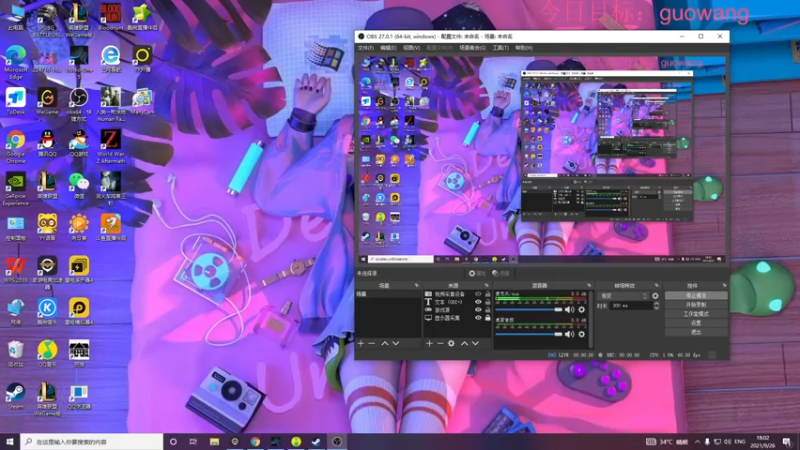
Task: Toggle visibility of the Text (GDI+) source
Action: pos(478,302)
